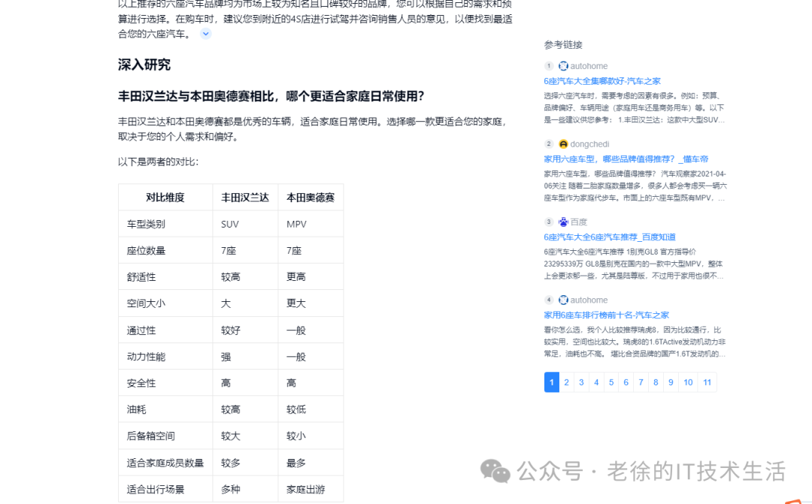The width and height of the screenshot is (812, 504).
Task: Go to reference page 10
Action: 688,382
